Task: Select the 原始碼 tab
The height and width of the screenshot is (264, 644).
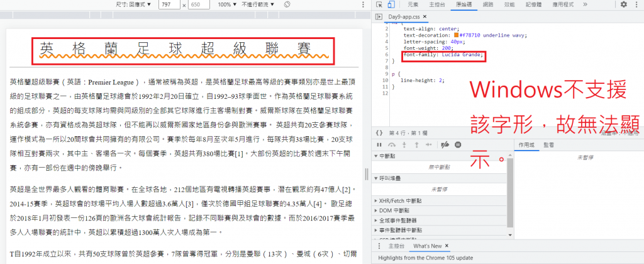Action: [x=464, y=4]
